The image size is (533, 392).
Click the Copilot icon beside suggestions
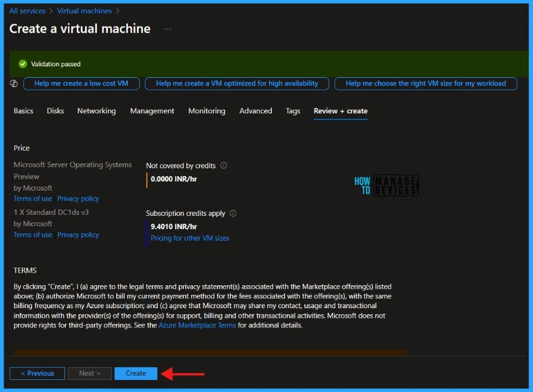14,83
